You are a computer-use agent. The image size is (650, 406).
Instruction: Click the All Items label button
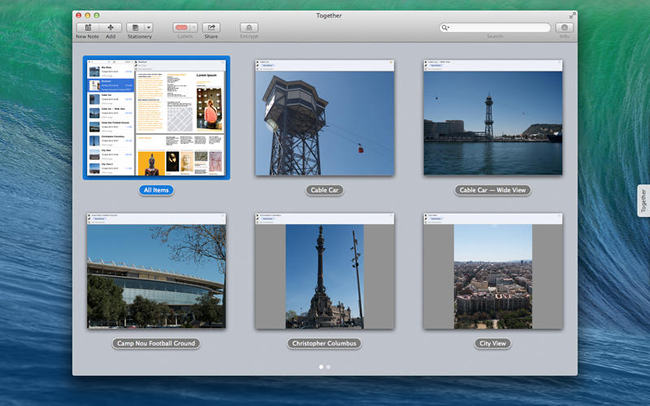[156, 190]
